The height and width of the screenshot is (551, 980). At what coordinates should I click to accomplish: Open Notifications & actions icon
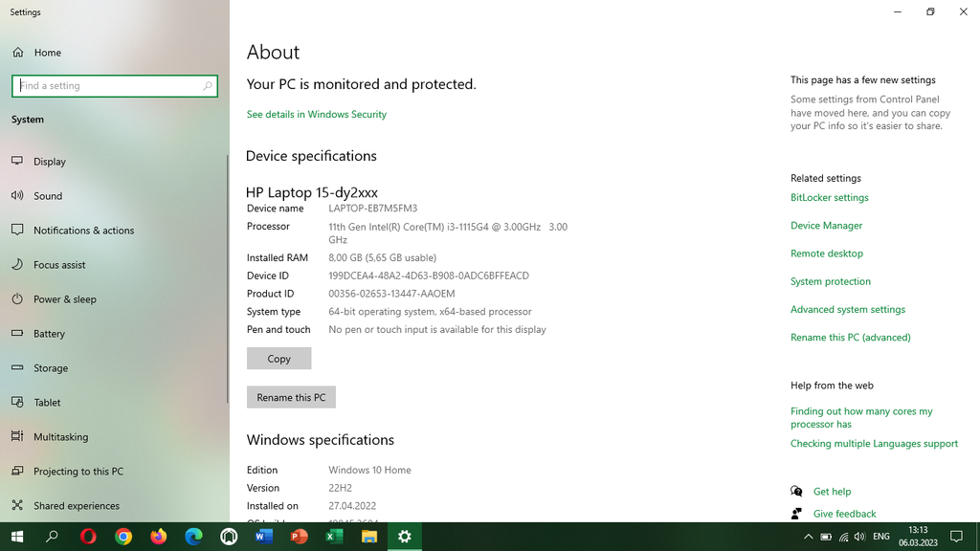(17, 230)
